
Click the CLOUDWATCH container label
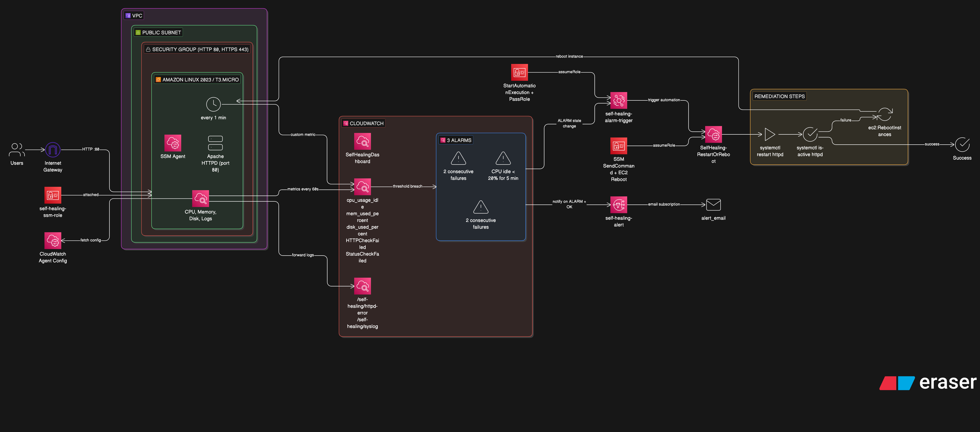364,123
